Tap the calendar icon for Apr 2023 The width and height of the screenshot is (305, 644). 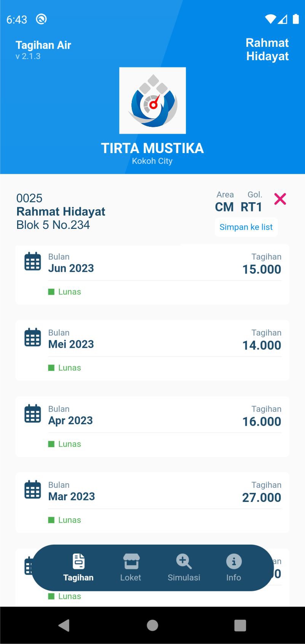click(x=33, y=414)
